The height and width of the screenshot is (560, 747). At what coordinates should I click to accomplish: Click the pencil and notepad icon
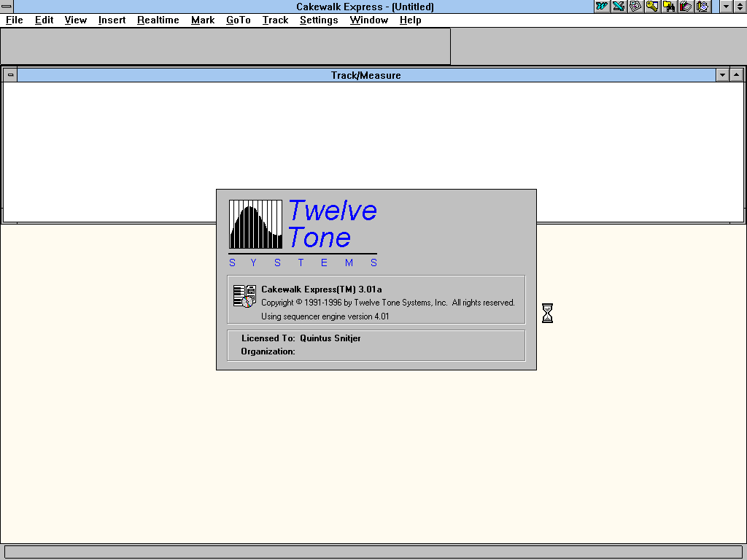pos(703,6)
